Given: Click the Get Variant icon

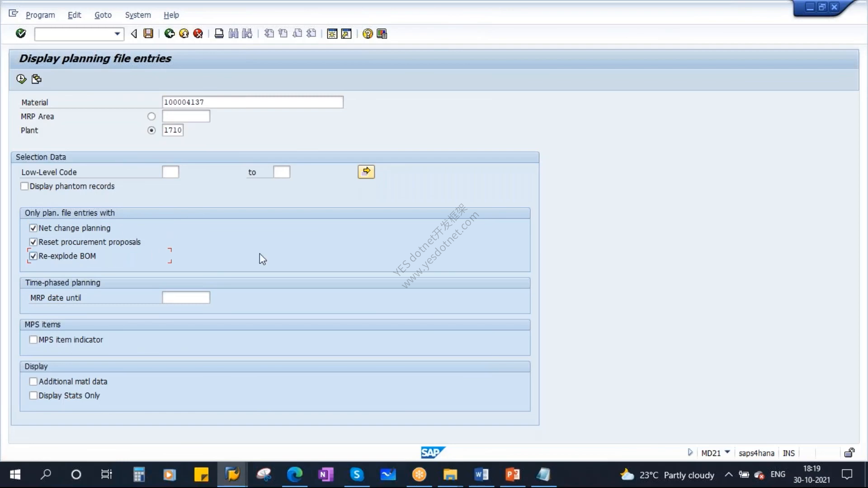Looking at the screenshot, I should click(x=37, y=79).
